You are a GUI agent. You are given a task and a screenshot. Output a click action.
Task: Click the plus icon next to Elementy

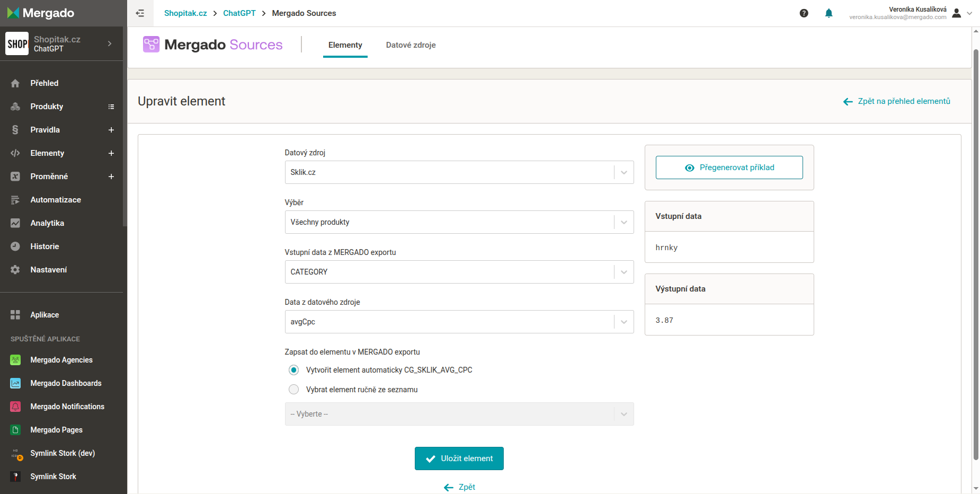111,153
